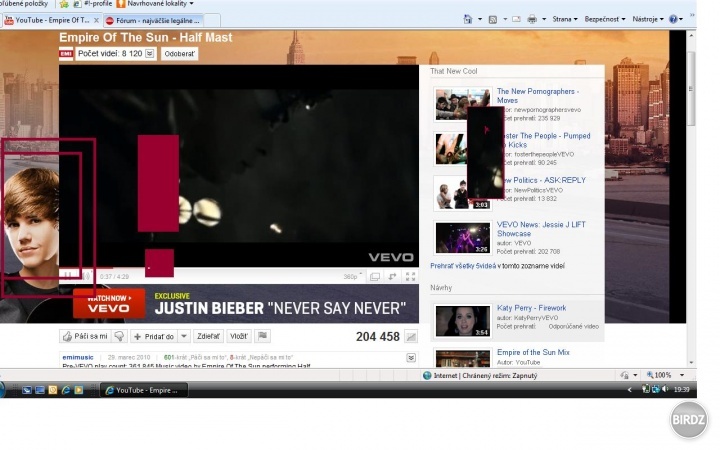Open Empire of the Sun Mix link

pyautogui.click(x=533, y=352)
